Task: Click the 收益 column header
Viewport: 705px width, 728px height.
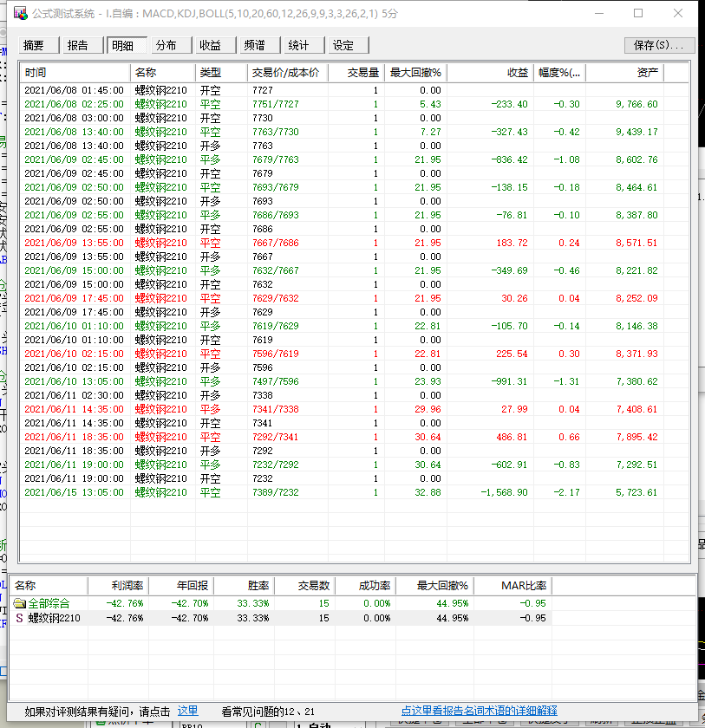Action: [x=490, y=73]
